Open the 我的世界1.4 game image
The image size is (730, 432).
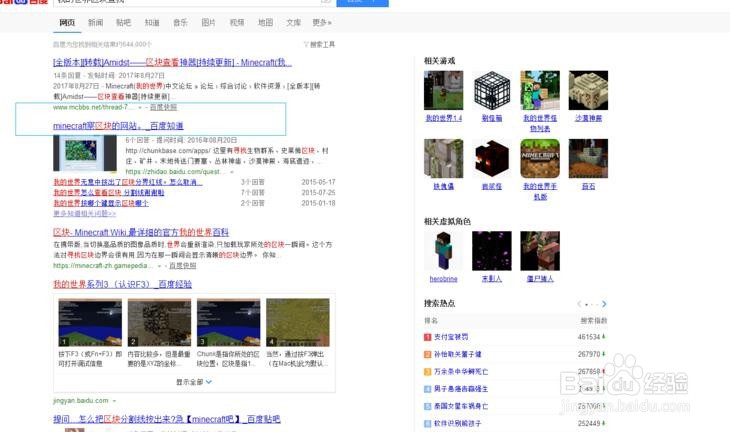444,90
